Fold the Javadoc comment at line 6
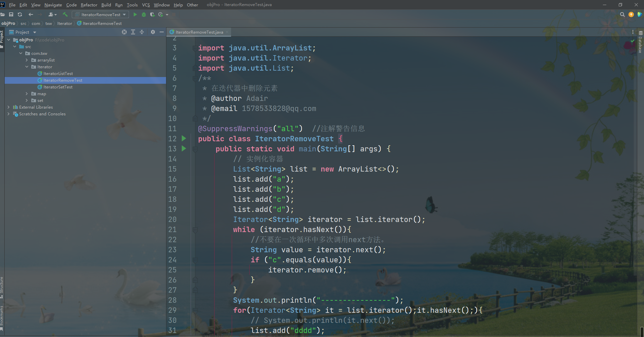Image resolution: width=644 pixels, height=337 pixels. (x=195, y=78)
